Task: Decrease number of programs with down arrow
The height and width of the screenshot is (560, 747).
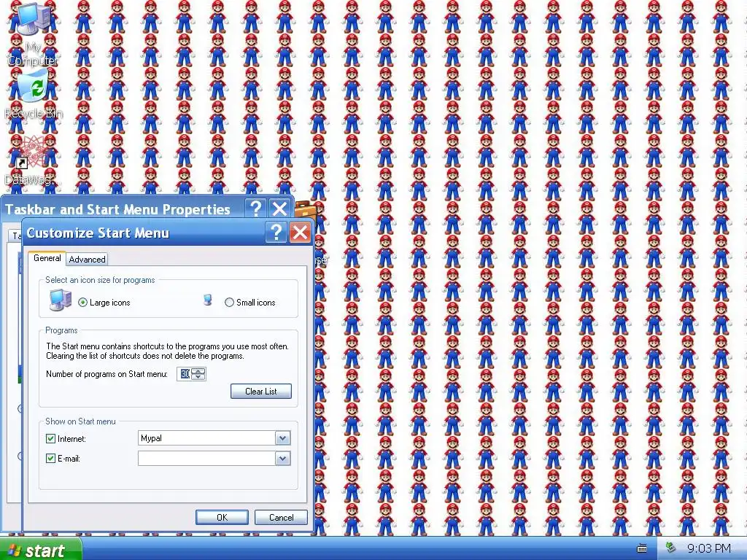Action: [x=198, y=377]
